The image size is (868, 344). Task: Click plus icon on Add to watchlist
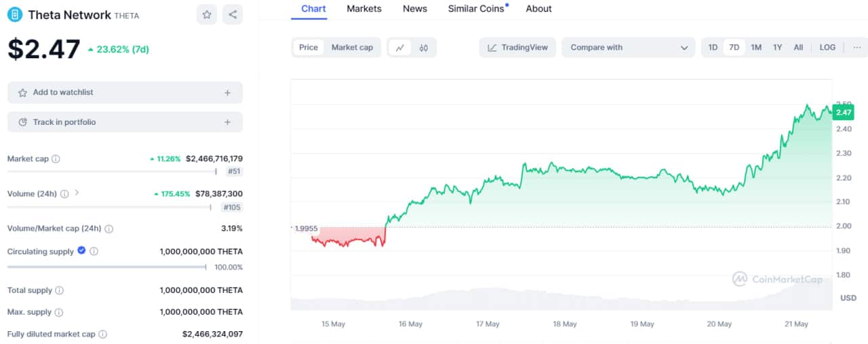click(228, 92)
